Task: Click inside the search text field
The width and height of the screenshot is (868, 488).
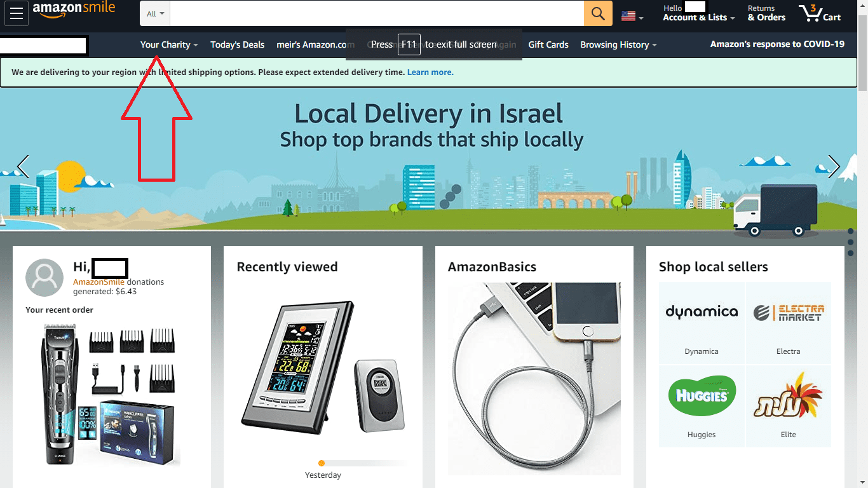Action: coord(377,13)
